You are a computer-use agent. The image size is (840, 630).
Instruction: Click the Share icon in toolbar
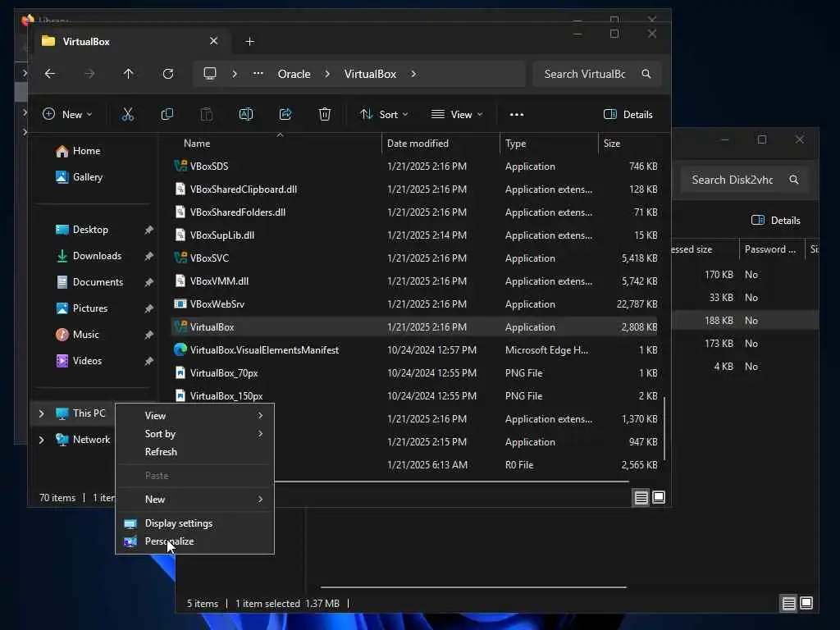point(285,114)
